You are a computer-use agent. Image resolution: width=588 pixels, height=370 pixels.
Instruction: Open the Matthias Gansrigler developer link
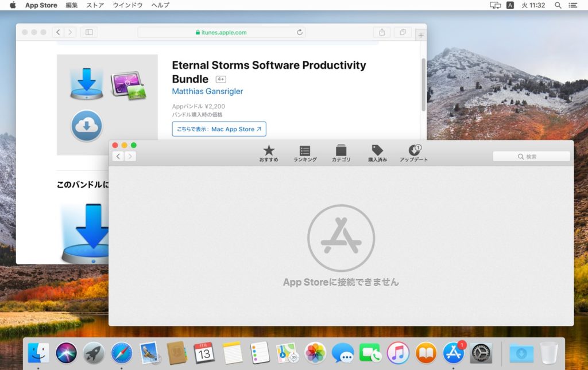tap(207, 91)
